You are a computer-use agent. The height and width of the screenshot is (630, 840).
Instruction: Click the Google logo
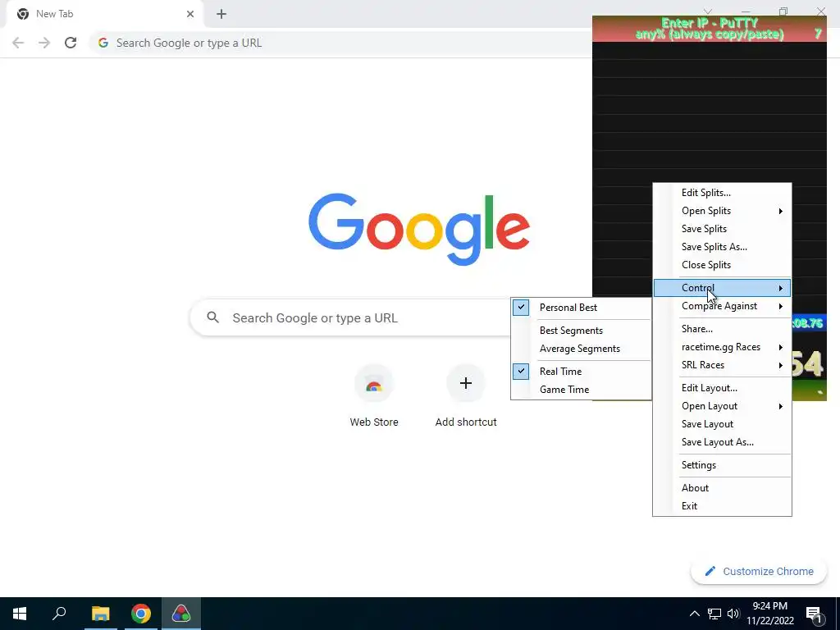point(419,230)
